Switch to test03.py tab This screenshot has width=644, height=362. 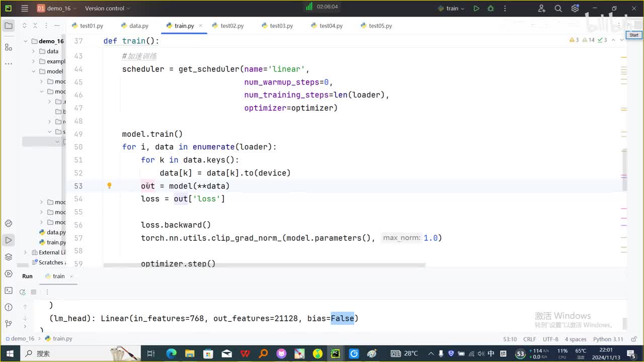pyautogui.click(x=277, y=26)
